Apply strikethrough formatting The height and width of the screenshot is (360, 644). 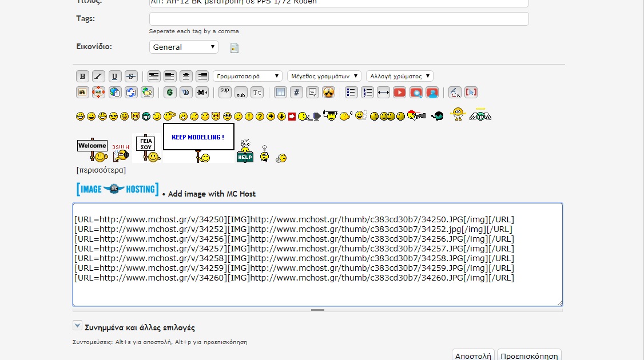131,77
